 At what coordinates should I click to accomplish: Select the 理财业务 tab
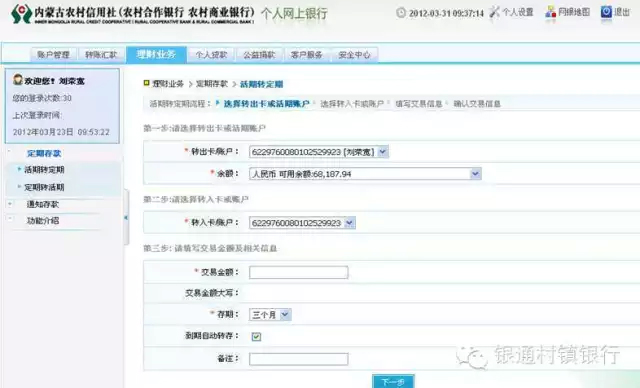point(156,54)
